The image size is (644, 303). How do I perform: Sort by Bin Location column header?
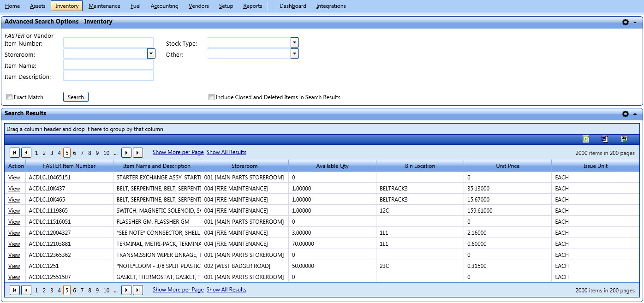(x=420, y=166)
